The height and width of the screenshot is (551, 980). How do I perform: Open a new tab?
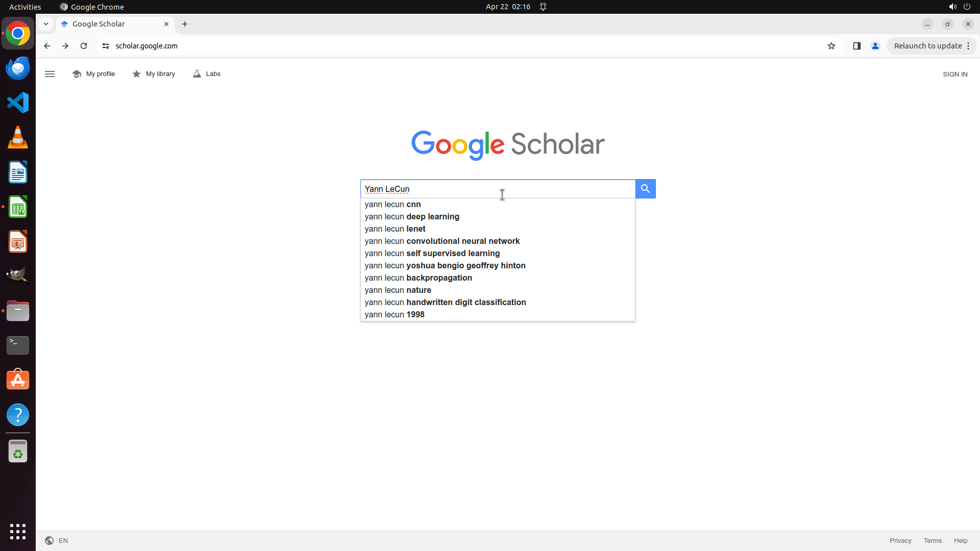point(185,24)
